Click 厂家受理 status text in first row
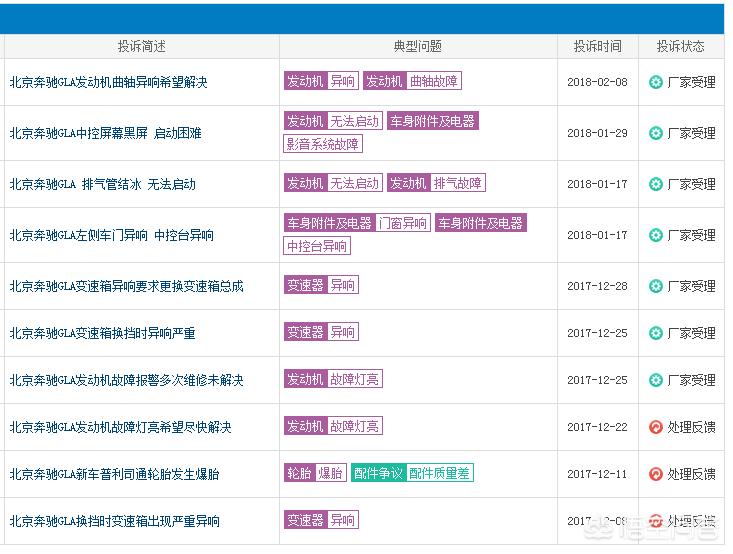Viewport: 733px width, 554px height. (x=691, y=82)
